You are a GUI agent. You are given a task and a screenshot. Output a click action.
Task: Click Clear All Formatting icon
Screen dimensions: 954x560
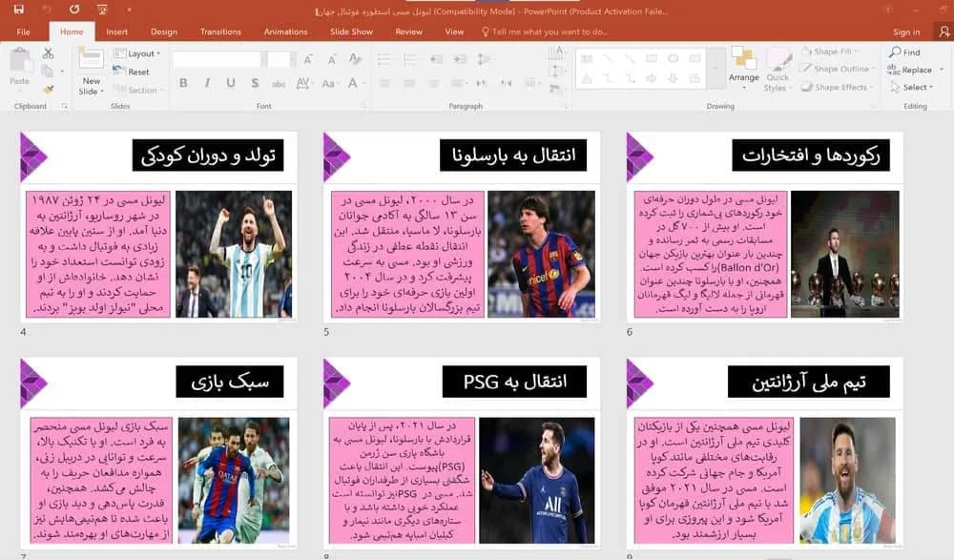tap(355, 59)
